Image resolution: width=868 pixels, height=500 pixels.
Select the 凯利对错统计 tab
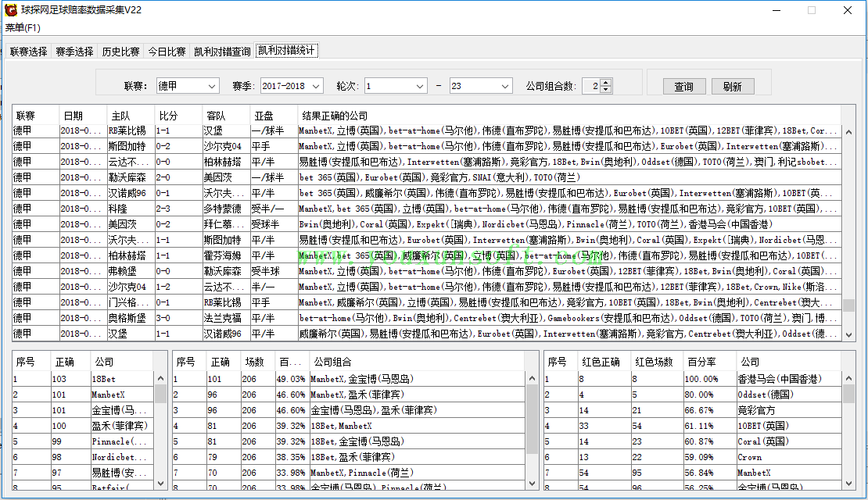[286, 50]
